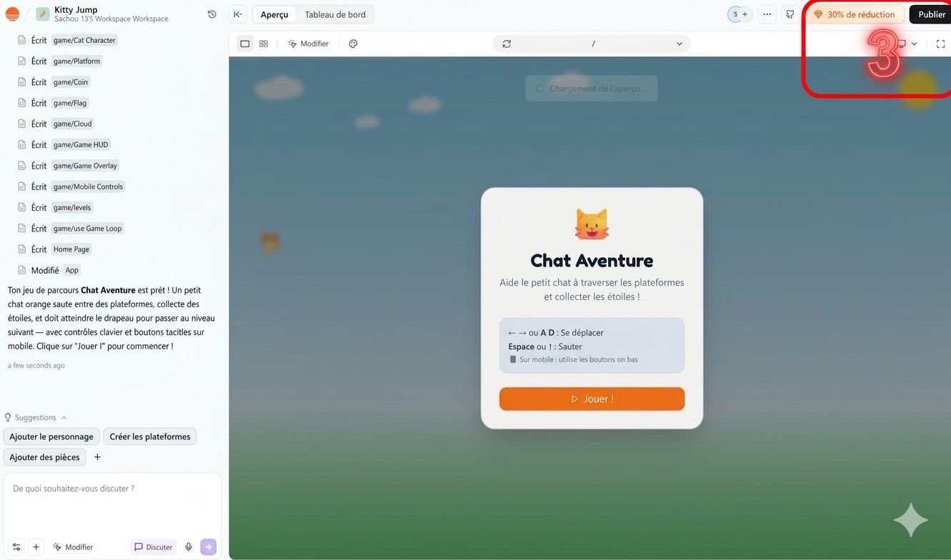Screen dimensions: 951x560
Task: Start voice input with microphone icon
Action: [x=189, y=547]
